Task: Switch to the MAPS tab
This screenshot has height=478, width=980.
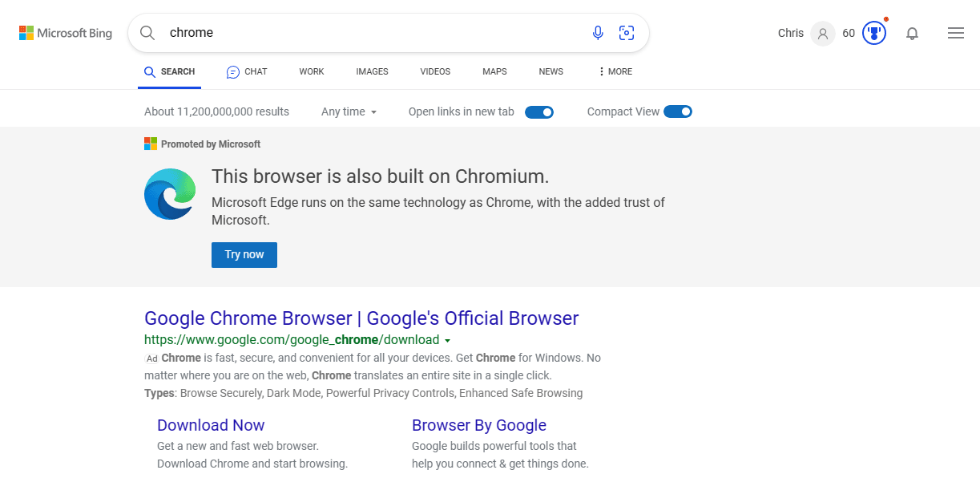Action: [x=494, y=71]
